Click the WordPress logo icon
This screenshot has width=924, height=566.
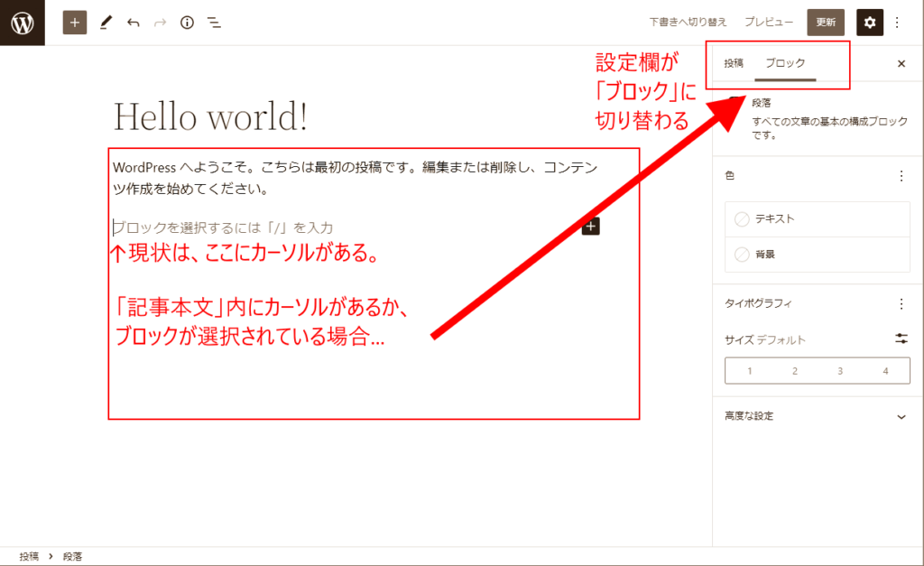point(22,23)
